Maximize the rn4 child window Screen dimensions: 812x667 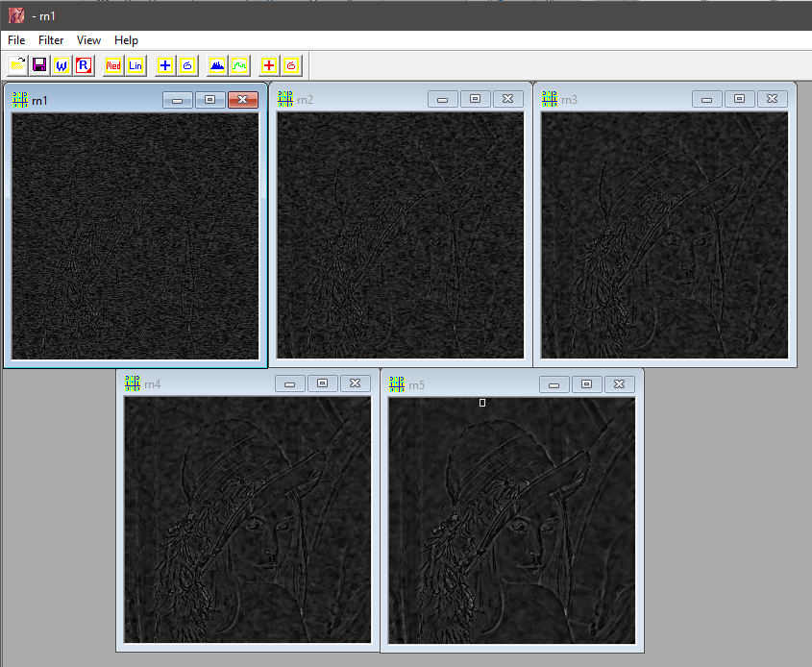(x=322, y=383)
